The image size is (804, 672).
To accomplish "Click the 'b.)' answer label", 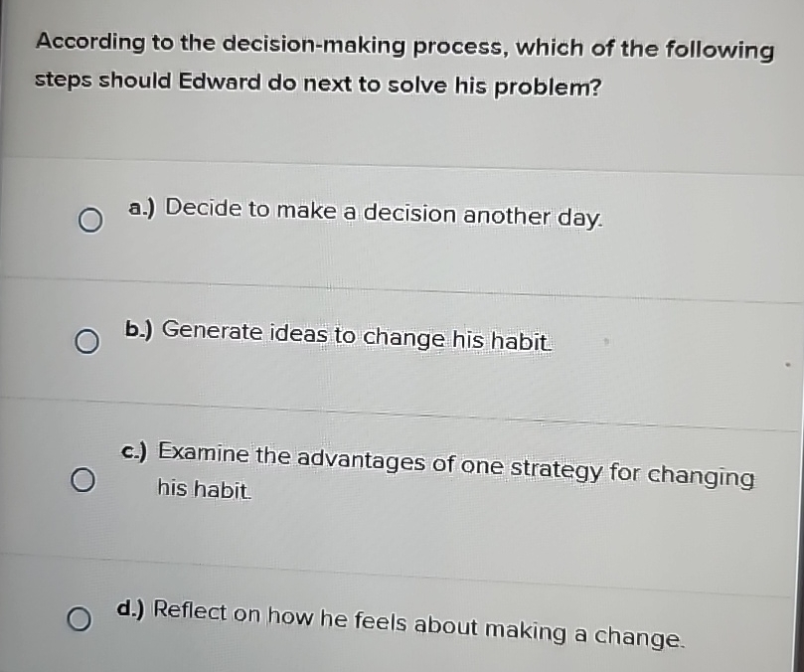I will (x=135, y=328).
